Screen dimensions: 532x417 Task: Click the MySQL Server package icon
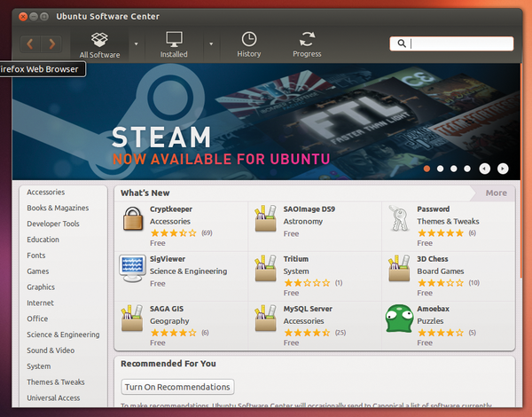click(266, 319)
